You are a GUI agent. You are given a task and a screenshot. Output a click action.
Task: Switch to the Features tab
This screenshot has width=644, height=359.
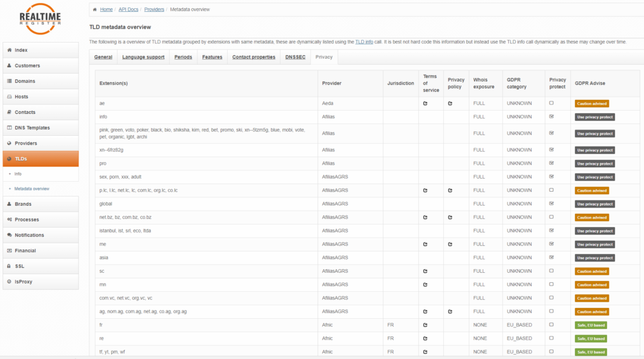pos(213,57)
